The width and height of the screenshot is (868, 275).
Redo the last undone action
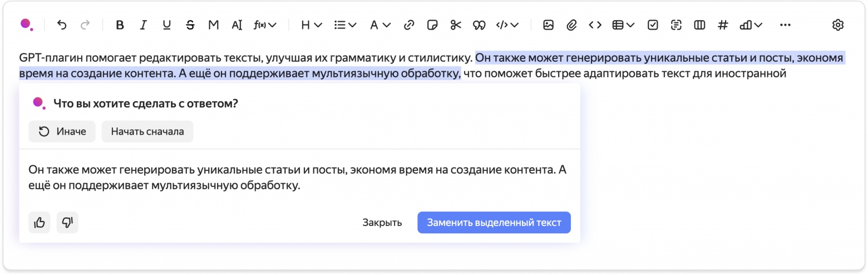pyautogui.click(x=85, y=24)
